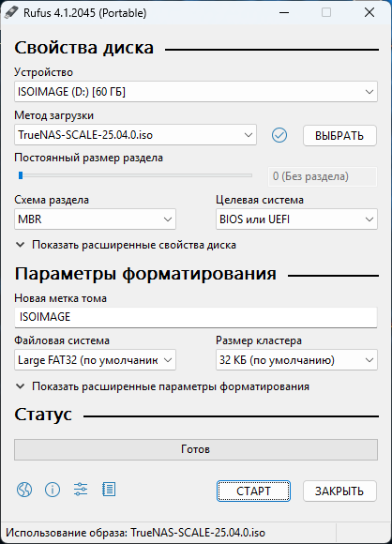392x544 pixels.
Task: Click the ЗАКРЫТЬ button
Action: [339, 491]
